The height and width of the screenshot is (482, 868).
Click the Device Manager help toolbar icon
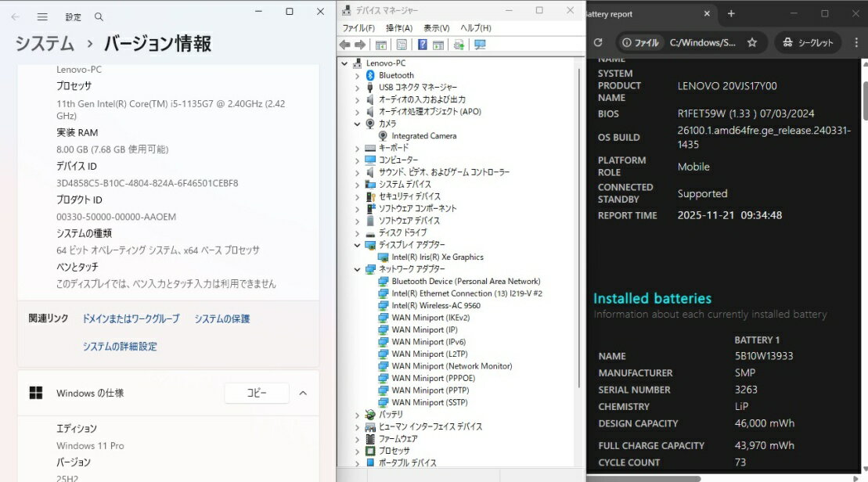click(x=423, y=45)
